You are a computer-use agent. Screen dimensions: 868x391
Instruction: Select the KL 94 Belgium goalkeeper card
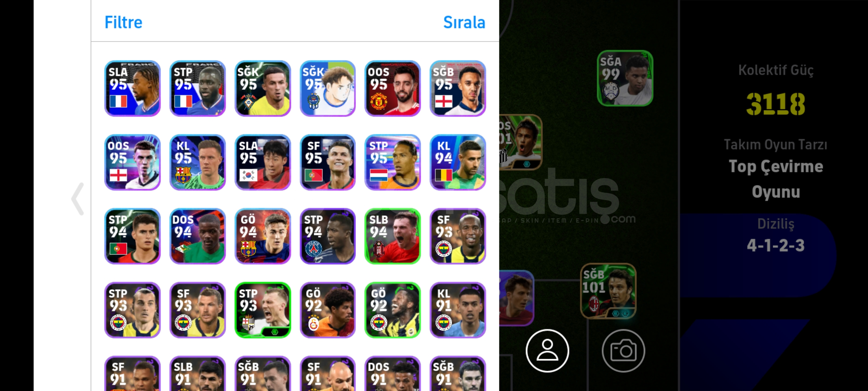[458, 162]
